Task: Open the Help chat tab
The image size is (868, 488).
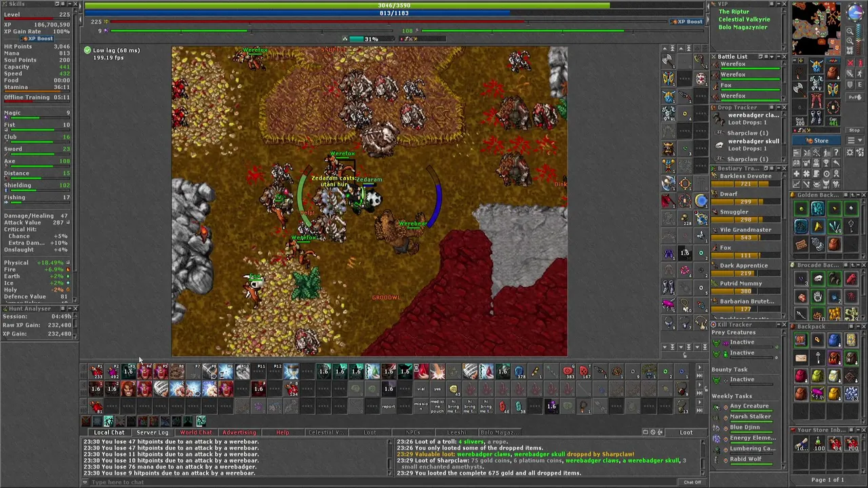Action: (x=282, y=432)
